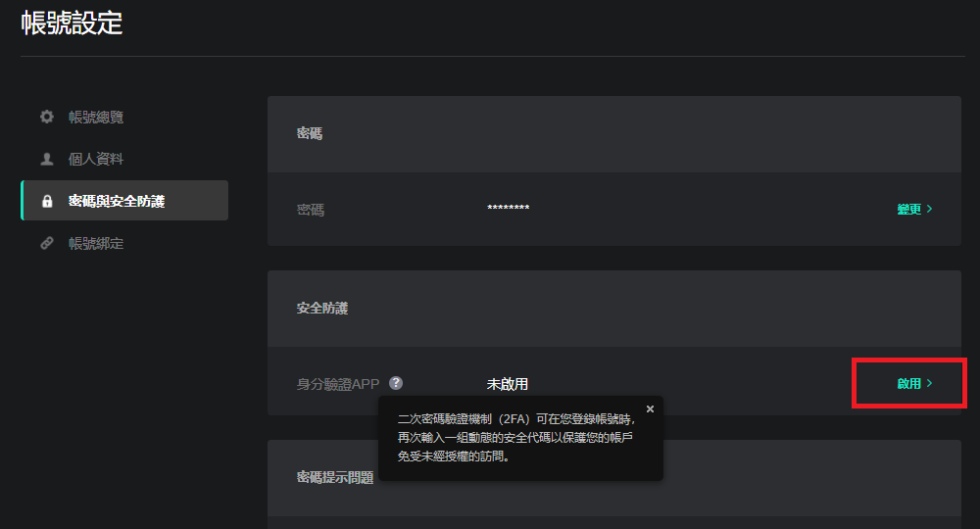
Task: Go to the 個人資料 sidebar page
Action: 96,159
